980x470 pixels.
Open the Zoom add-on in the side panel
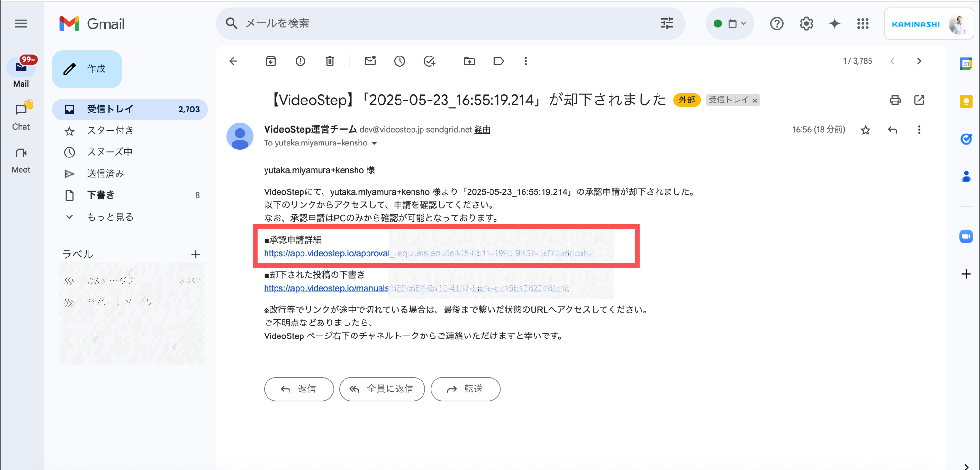966,236
